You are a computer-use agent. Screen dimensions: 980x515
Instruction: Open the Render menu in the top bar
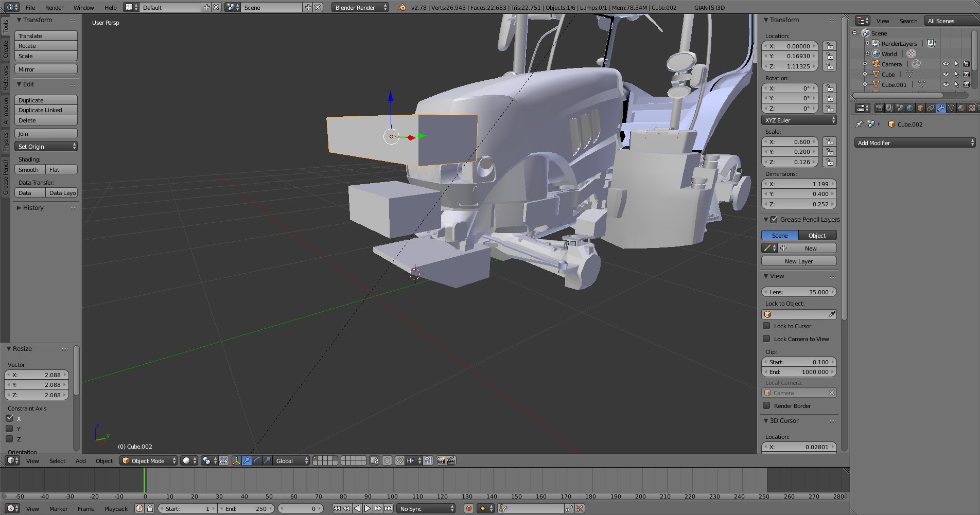click(54, 8)
